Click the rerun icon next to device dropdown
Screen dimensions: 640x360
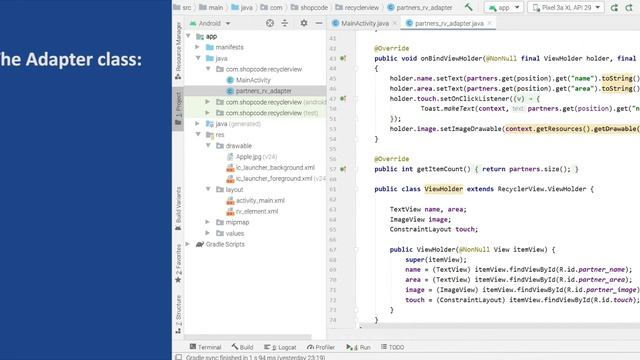(614, 7)
